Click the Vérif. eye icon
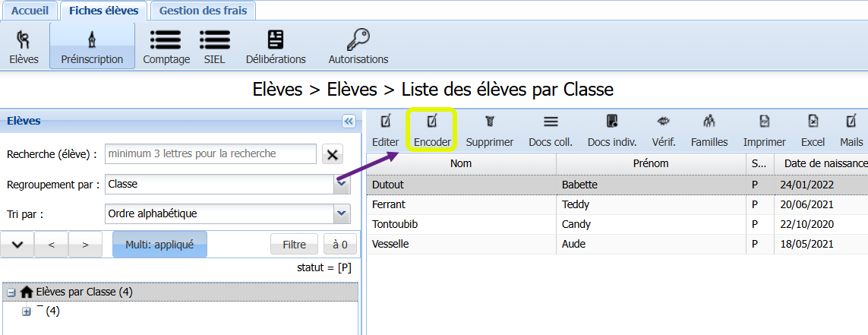 click(x=663, y=121)
